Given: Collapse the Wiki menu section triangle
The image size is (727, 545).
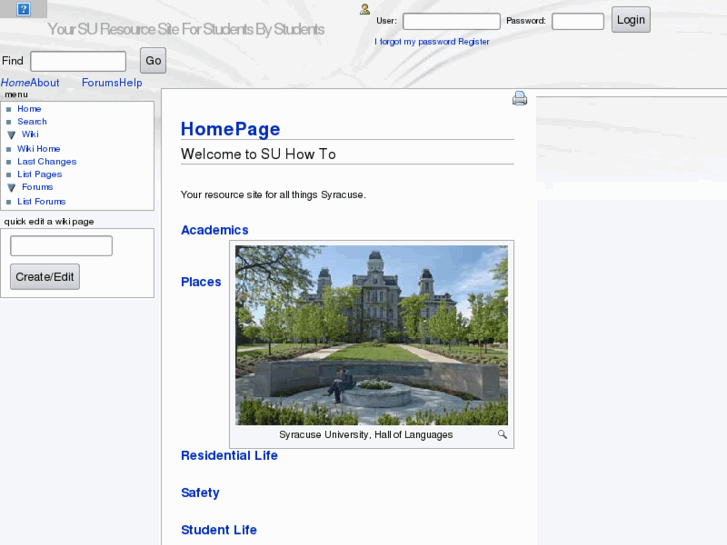Looking at the screenshot, I should (x=12, y=135).
